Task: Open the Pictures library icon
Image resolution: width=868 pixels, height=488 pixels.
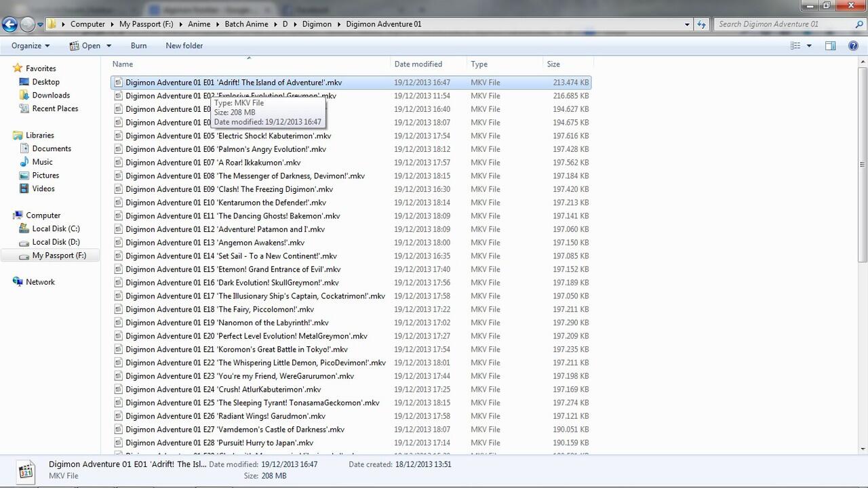Action: pyautogui.click(x=24, y=176)
